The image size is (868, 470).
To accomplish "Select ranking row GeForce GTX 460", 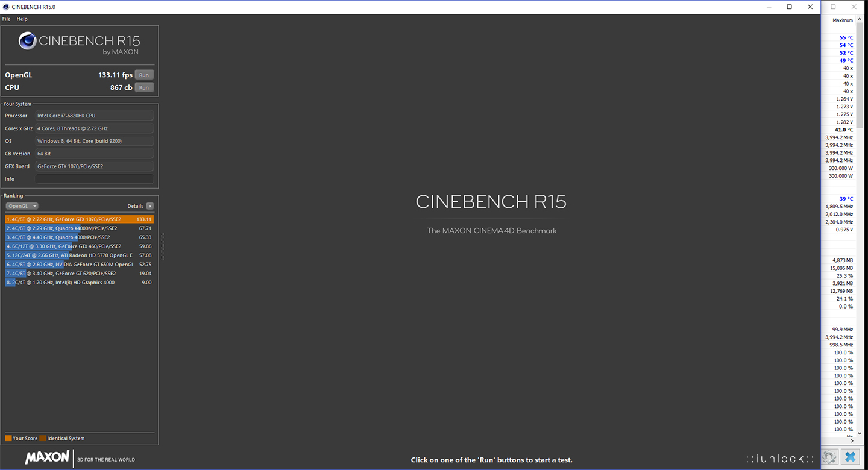I will pos(79,246).
